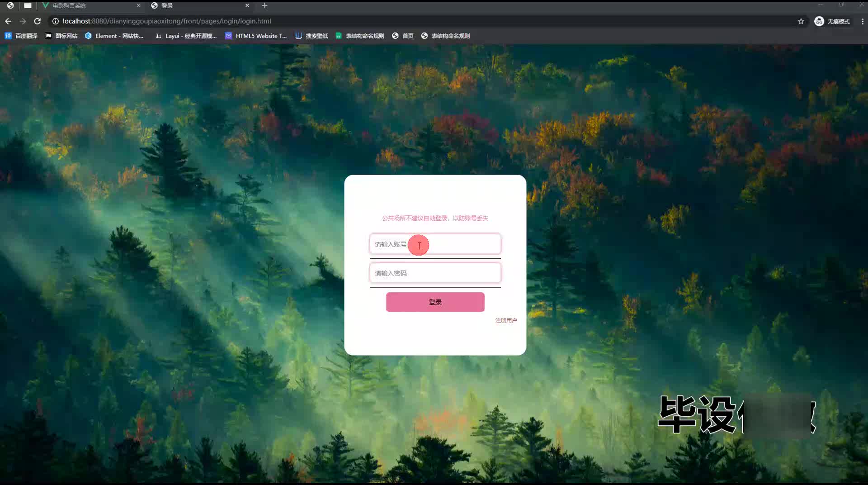This screenshot has width=868, height=485.
Task: Click the address bar URL
Action: (167, 21)
